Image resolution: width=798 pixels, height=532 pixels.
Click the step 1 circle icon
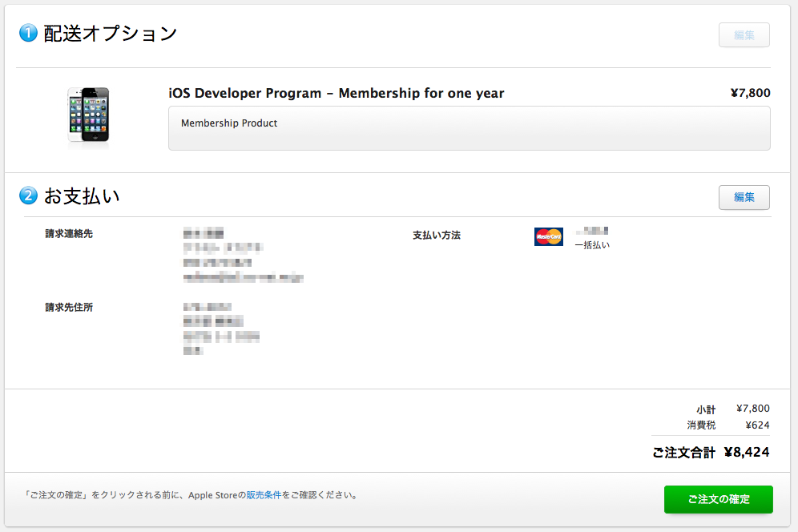(x=28, y=33)
